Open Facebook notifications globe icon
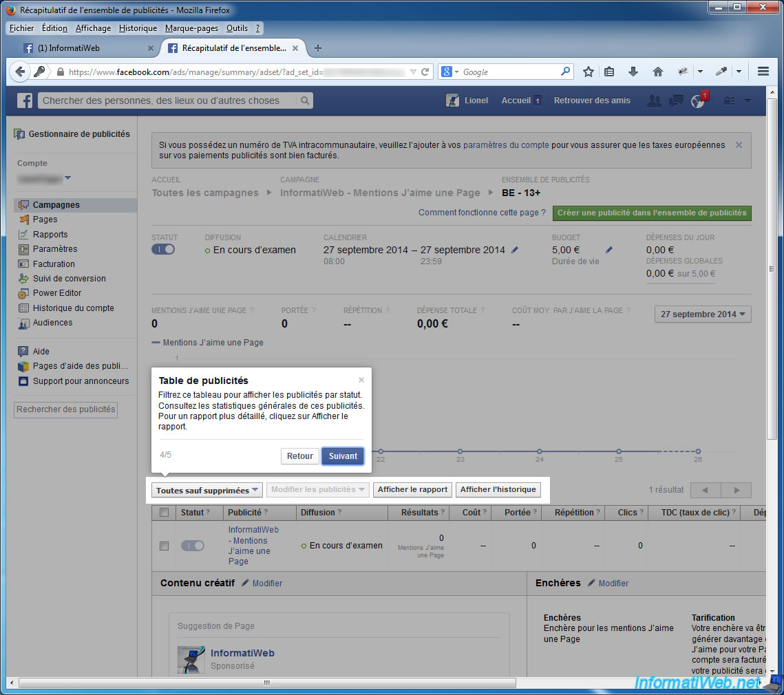The image size is (784, 695). [x=697, y=101]
